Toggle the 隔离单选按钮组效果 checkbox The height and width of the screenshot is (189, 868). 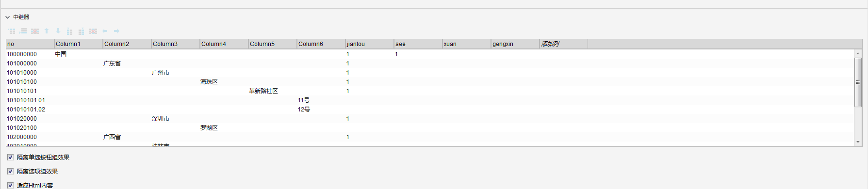10,157
